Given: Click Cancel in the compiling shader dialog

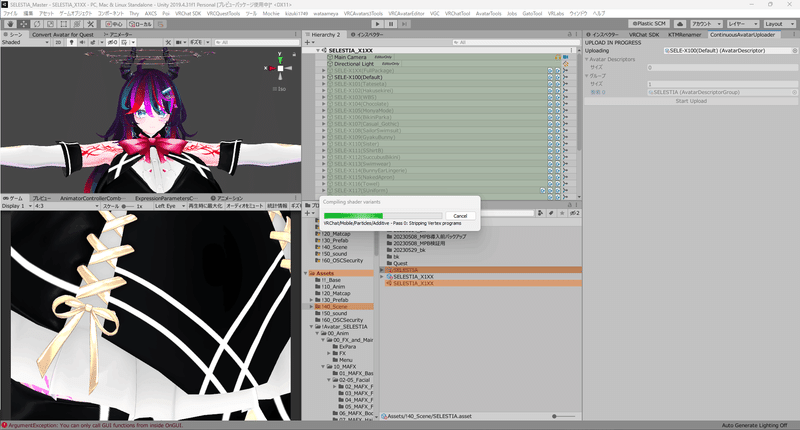Looking at the screenshot, I should click(x=460, y=216).
